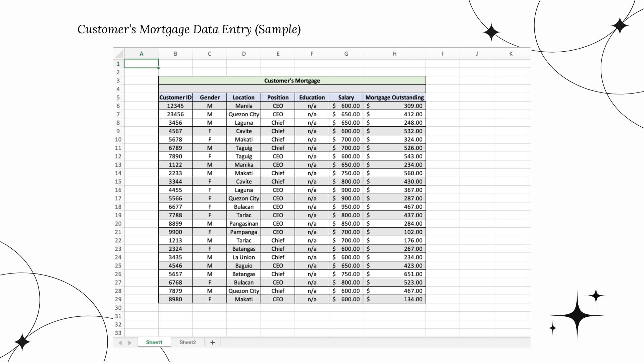
Task: Select column H header
Action: pyautogui.click(x=394, y=54)
